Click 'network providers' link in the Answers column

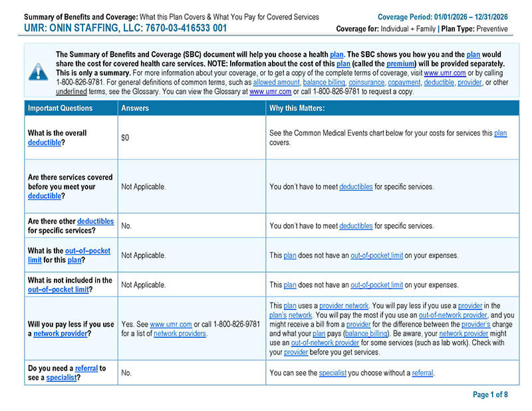(x=180, y=334)
